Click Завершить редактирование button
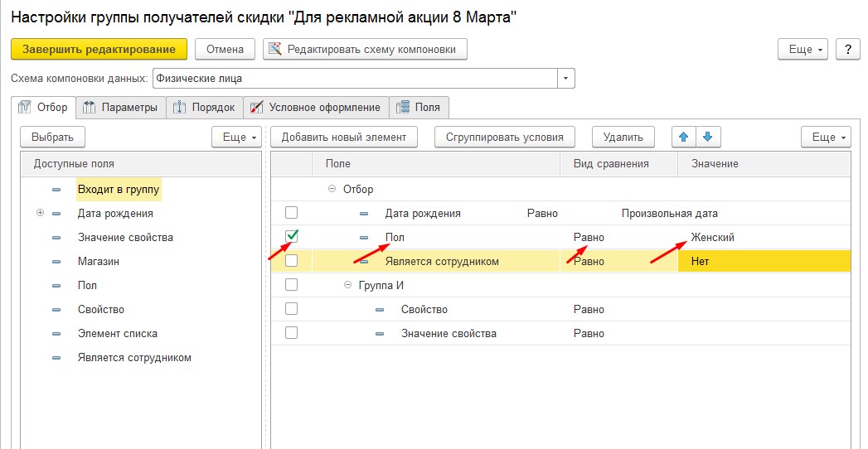 click(99, 50)
